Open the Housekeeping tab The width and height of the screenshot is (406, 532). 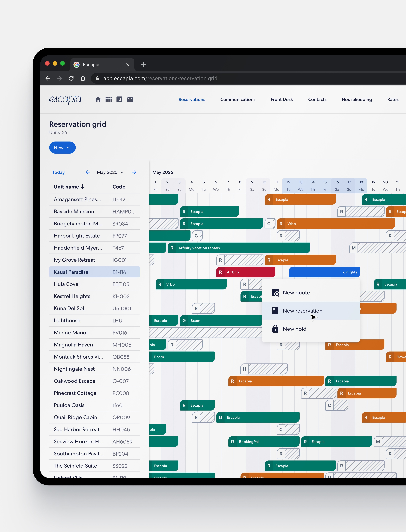(x=357, y=99)
